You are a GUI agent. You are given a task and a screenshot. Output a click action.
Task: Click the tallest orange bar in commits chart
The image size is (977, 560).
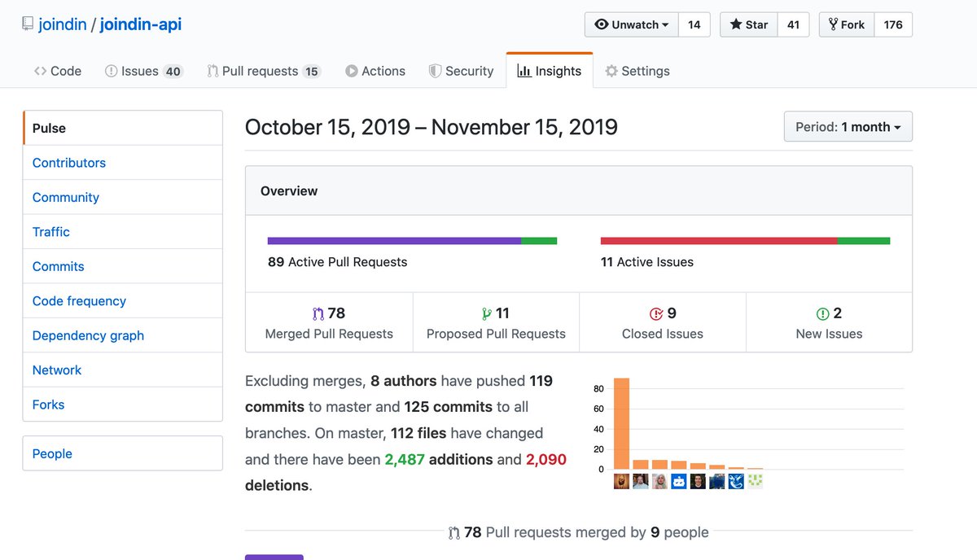tap(621, 424)
